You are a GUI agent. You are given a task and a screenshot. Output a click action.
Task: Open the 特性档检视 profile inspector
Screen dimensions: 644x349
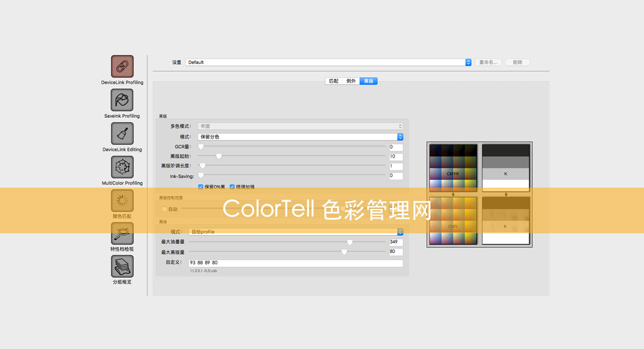122,235
